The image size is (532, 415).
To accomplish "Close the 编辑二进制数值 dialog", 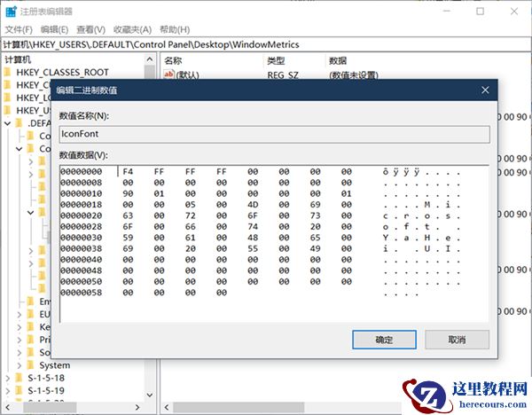I will point(485,90).
